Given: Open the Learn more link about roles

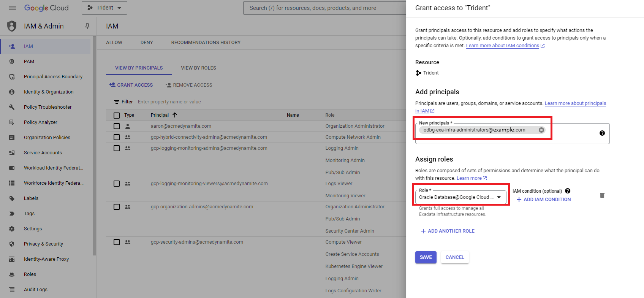Looking at the screenshot, I should [x=472, y=178].
